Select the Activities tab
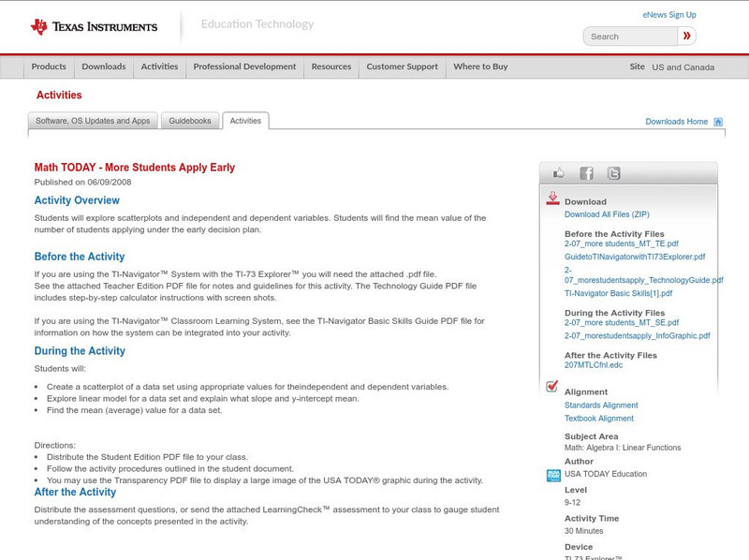 (245, 121)
